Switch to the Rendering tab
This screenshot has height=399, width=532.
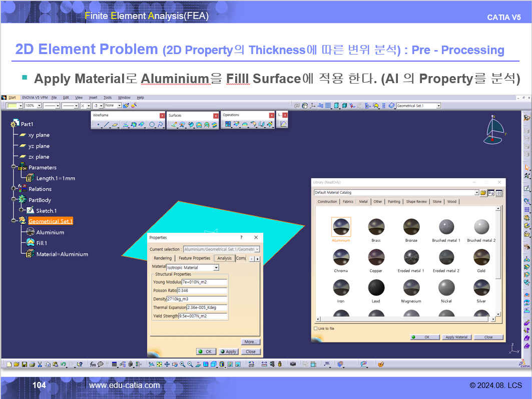tap(162, 258)
